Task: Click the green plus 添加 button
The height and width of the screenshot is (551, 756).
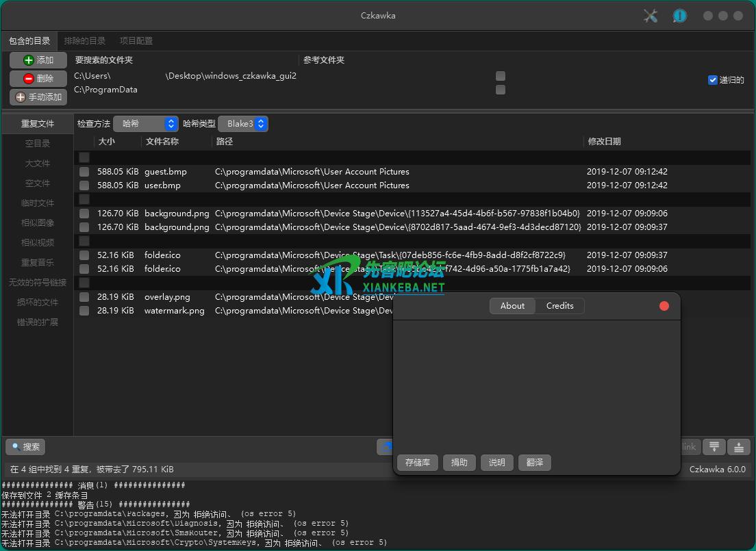Action: (x=38, y=60)
